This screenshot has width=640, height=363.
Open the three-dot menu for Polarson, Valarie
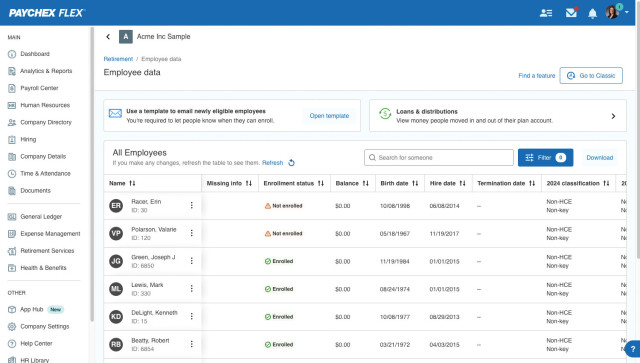(191, 233)
